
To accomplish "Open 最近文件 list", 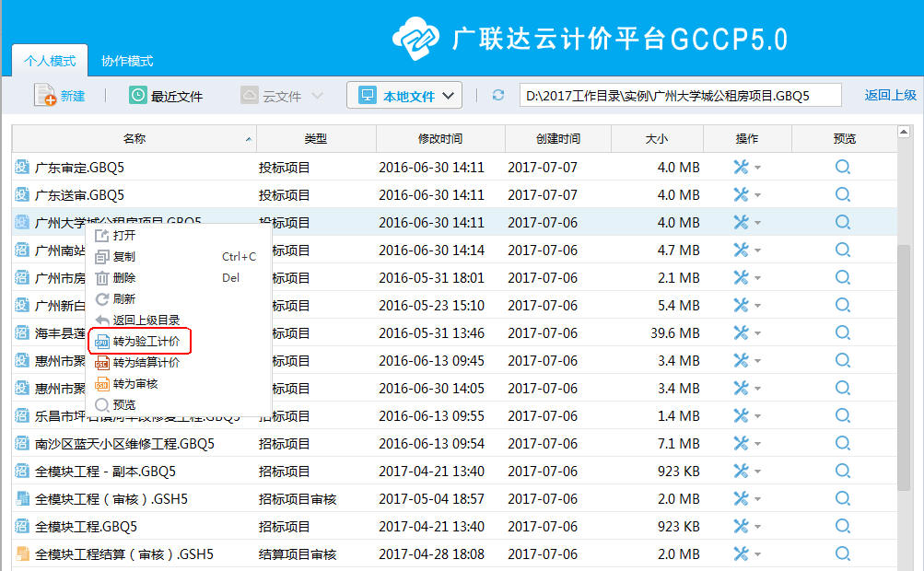I will coord(166,96).
